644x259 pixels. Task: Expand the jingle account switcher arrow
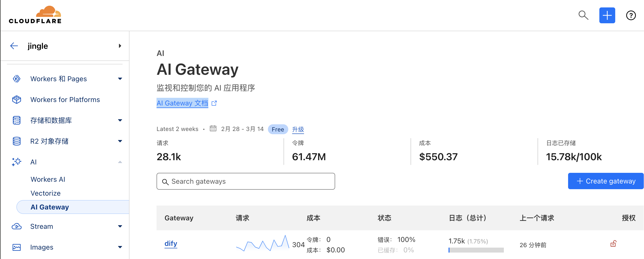pos(120,46)
